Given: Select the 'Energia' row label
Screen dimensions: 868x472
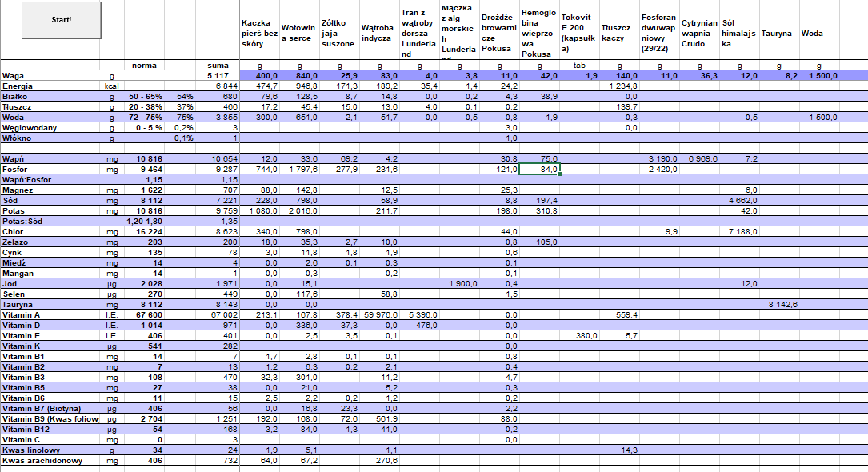Looking at the screenshot, I should 18,86.
